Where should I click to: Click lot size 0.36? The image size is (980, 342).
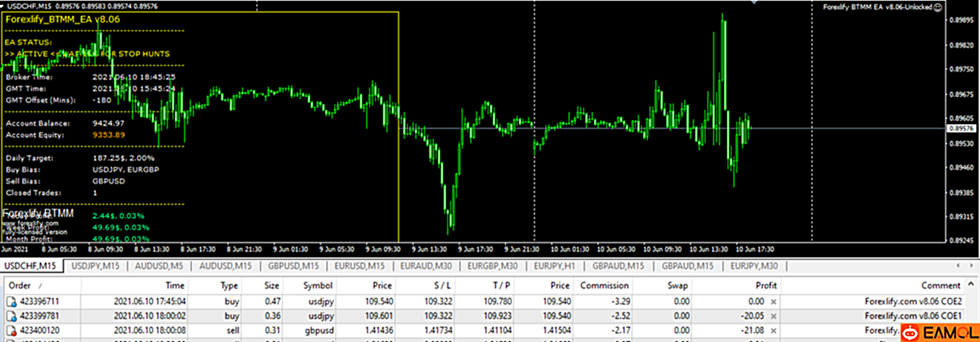pos(272,315)
